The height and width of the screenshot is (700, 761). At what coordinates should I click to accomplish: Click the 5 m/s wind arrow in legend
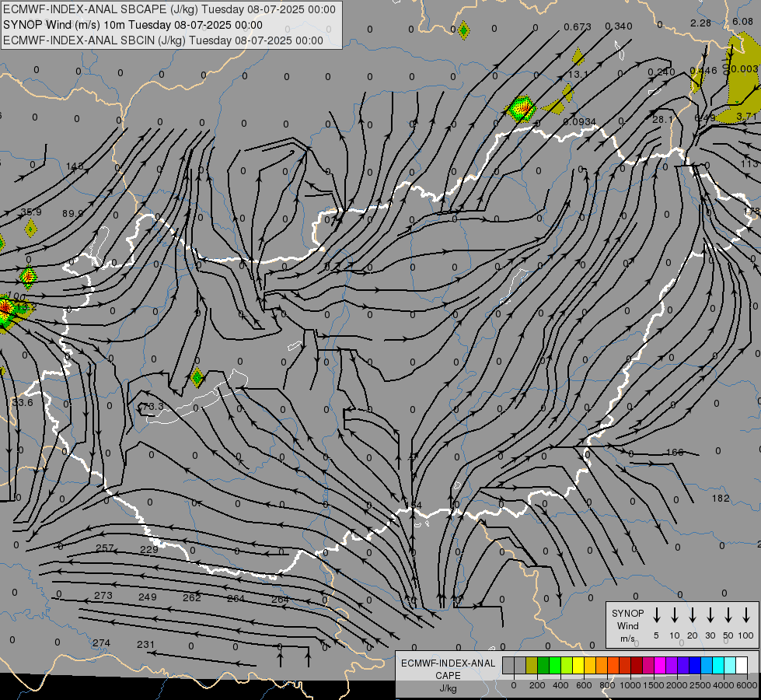[657, 614]
